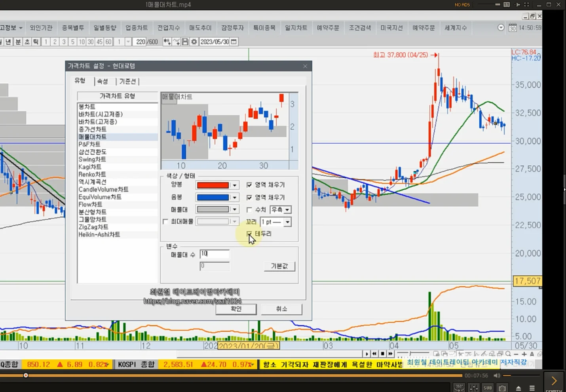
Task: Open the 외인기관 menu tab
Action: [41, 28]
